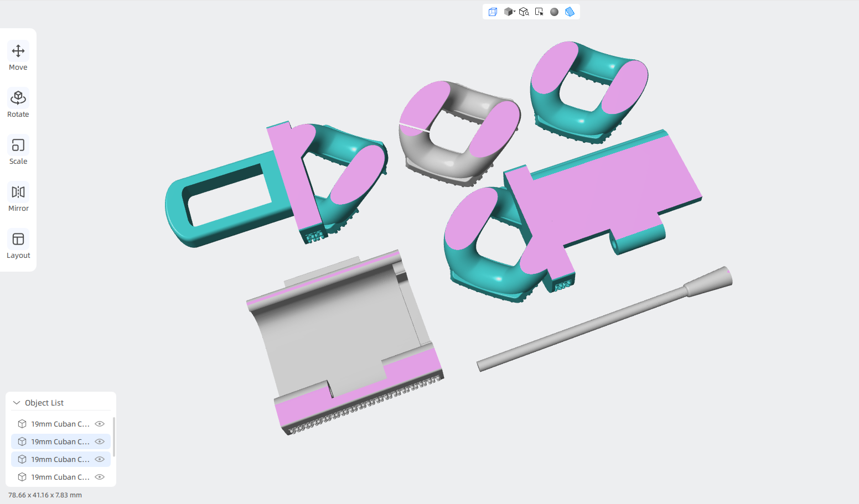Click the object inspect magnifier cube icon
Screen dimensions: 859x504
coord(524,12)
